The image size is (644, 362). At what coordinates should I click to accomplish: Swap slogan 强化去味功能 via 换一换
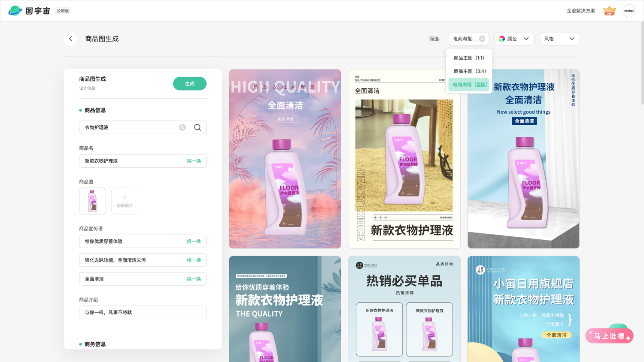pyautogui.click(x=194, y=260)
